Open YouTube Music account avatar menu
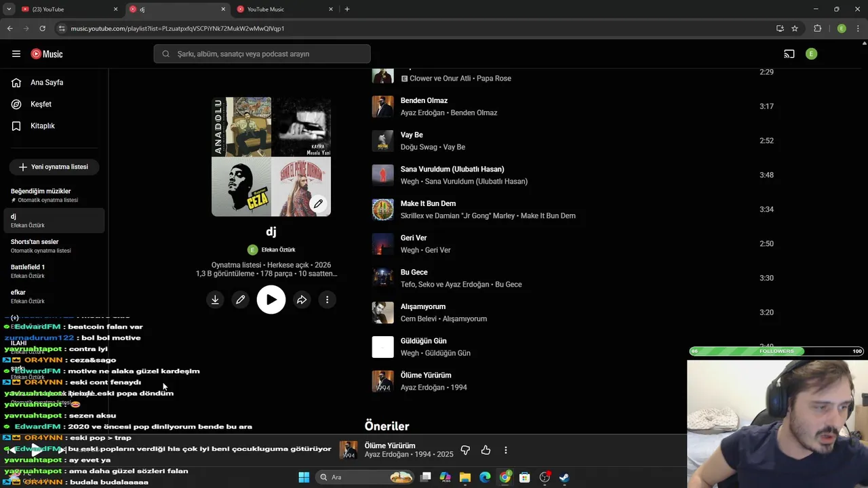Image resolution: width=868 pixels, height=488 pixels. (x=811, y=54)
